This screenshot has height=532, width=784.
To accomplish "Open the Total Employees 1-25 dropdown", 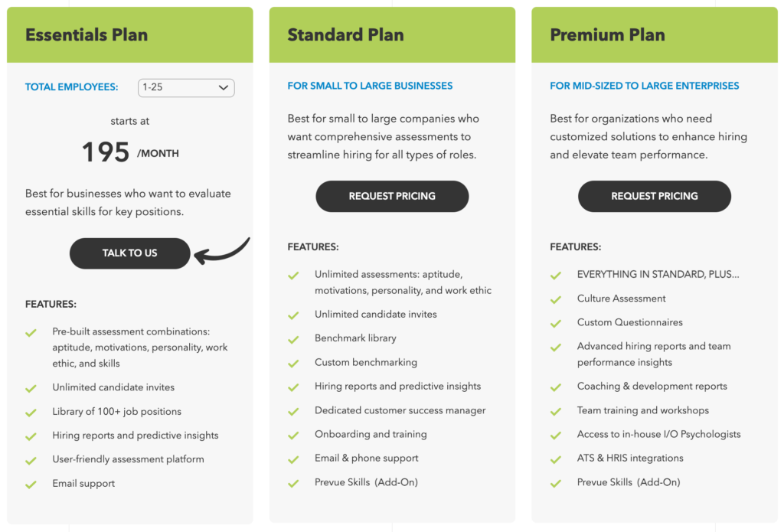I will pos(186,87).
